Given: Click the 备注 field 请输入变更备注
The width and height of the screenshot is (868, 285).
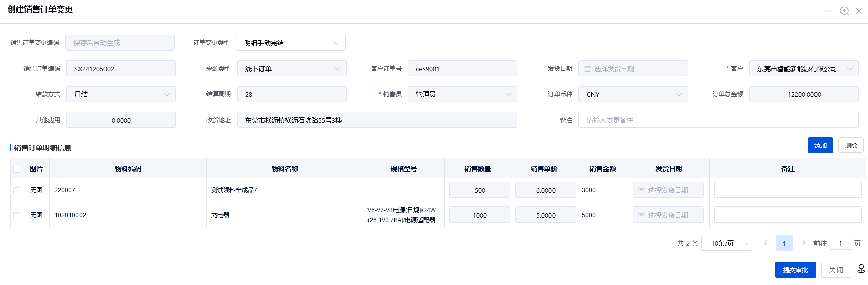Looking at the screenshot, I should 719,120.
